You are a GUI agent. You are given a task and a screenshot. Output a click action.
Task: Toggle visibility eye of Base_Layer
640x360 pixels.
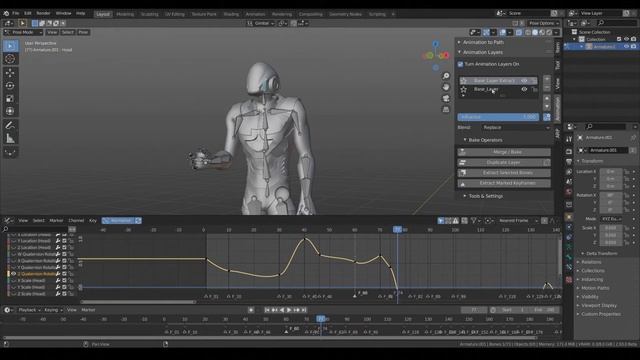click(x=524, y=89)
